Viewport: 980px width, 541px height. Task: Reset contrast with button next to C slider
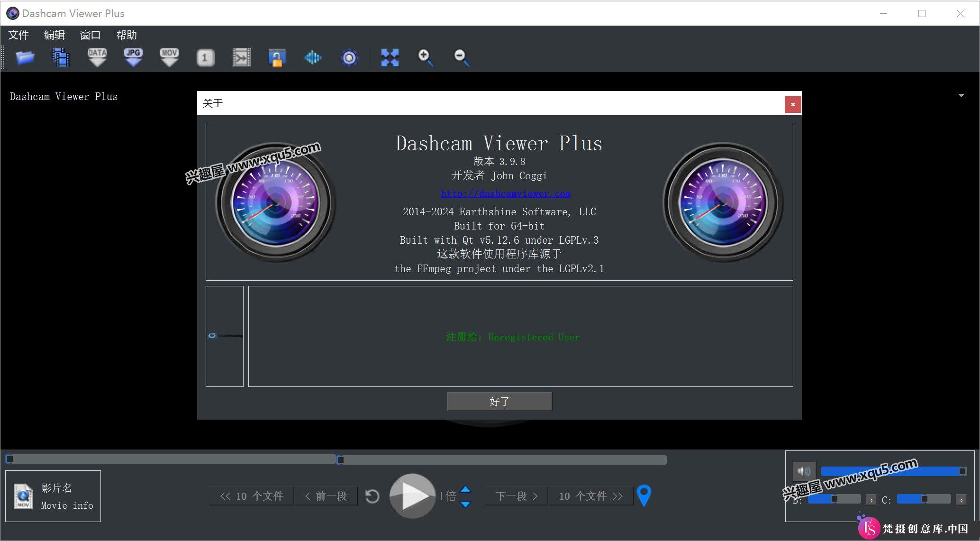click(961, 500)
